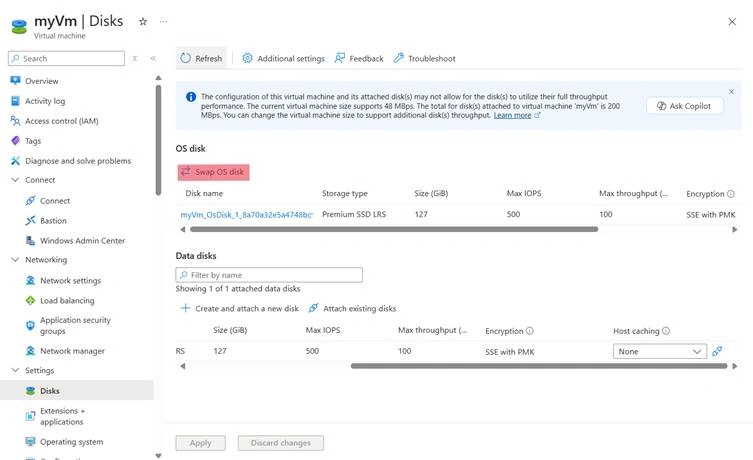Click Attach existing disks

tap(352, 308)
